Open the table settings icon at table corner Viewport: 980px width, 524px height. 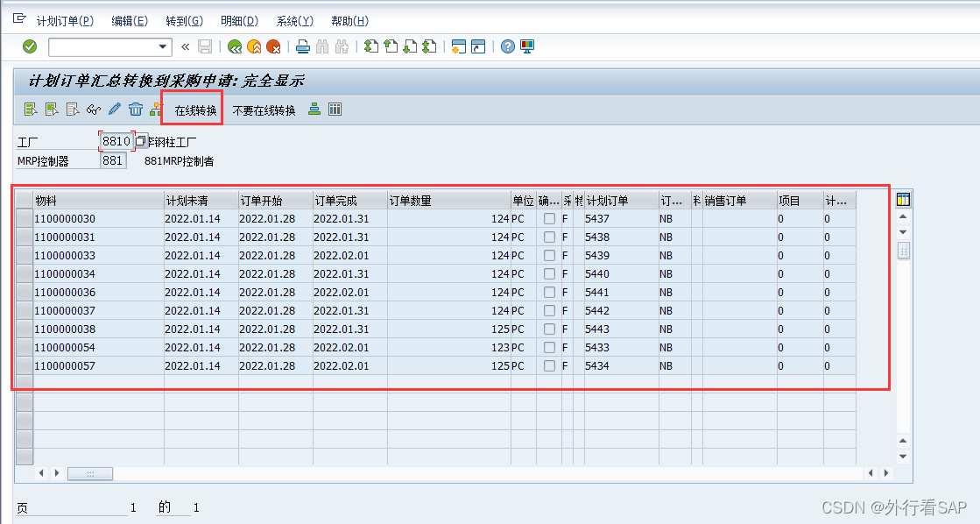click(x=903, y=200)
